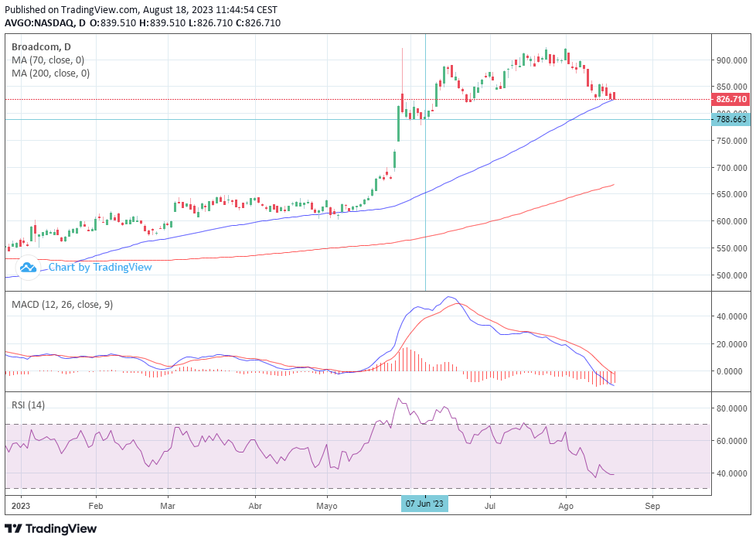Click the MACD 20.0000 axis label
This screenshot has width=756, height=543.
pos(732,344)
